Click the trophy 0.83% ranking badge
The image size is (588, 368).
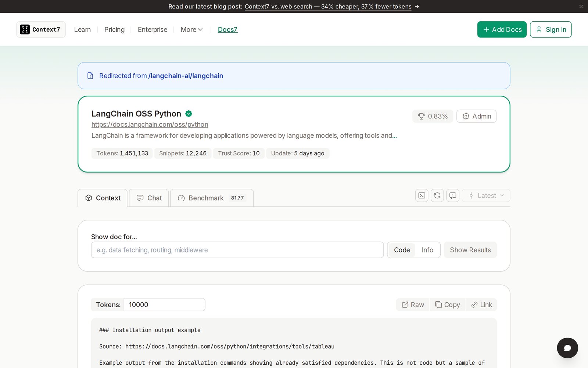pyautogui.click(x=433, y=116)
